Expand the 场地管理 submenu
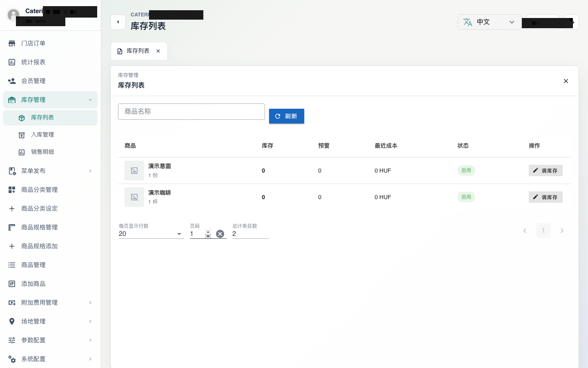Image resolution: width=588 pixels, height=368 pixels. click(x=90, y=321)
